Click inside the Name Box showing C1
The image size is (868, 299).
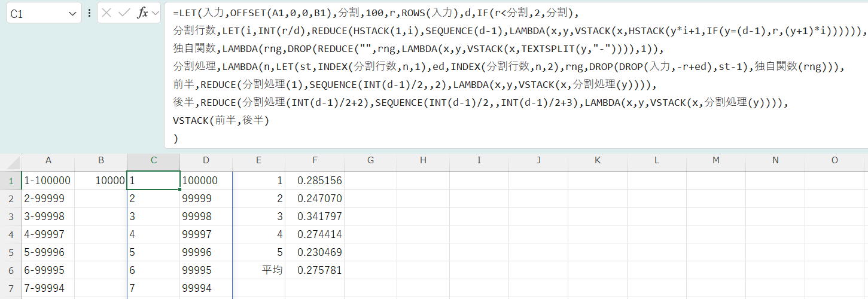pyautogui.click(x=36, y=14)
